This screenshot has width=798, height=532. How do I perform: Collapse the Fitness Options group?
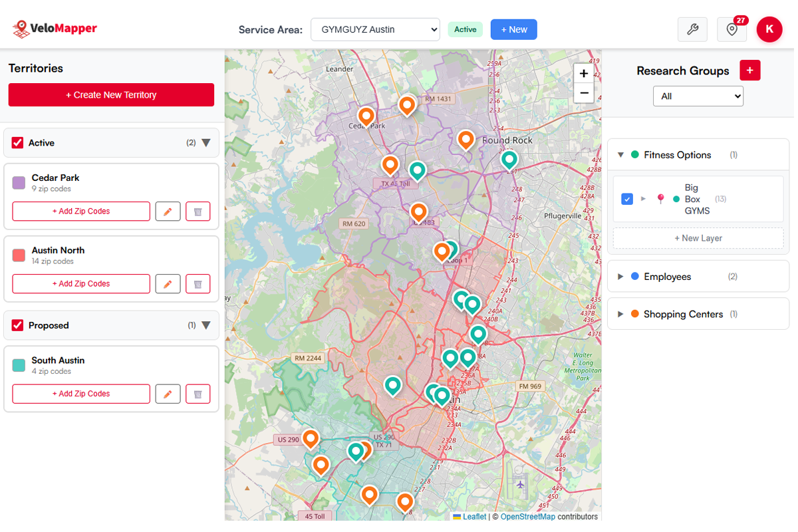click(620, 155)
